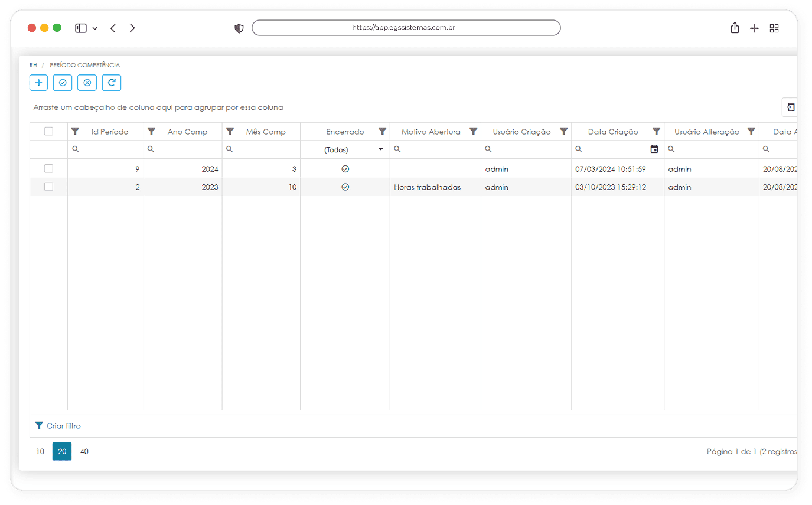Open filter icon for Ano Comp column
Viewport: 812px width, 505px height.
[x=151, y=131]
